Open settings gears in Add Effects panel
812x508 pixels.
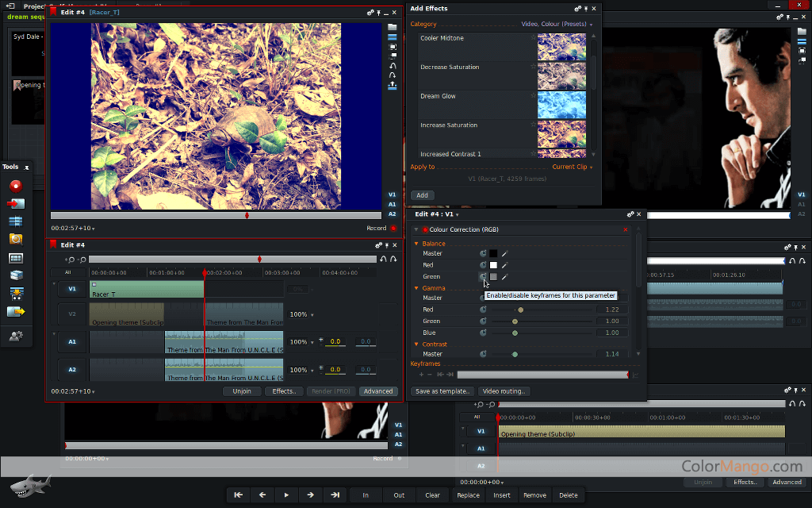[x=577, y=9]
